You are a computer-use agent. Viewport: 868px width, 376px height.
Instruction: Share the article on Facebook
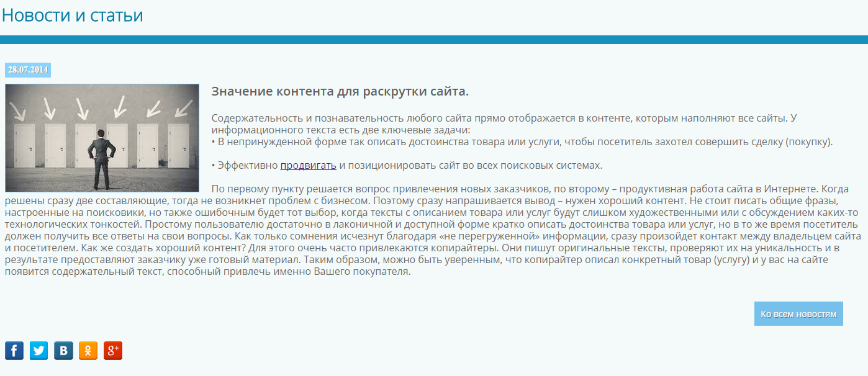14,351
